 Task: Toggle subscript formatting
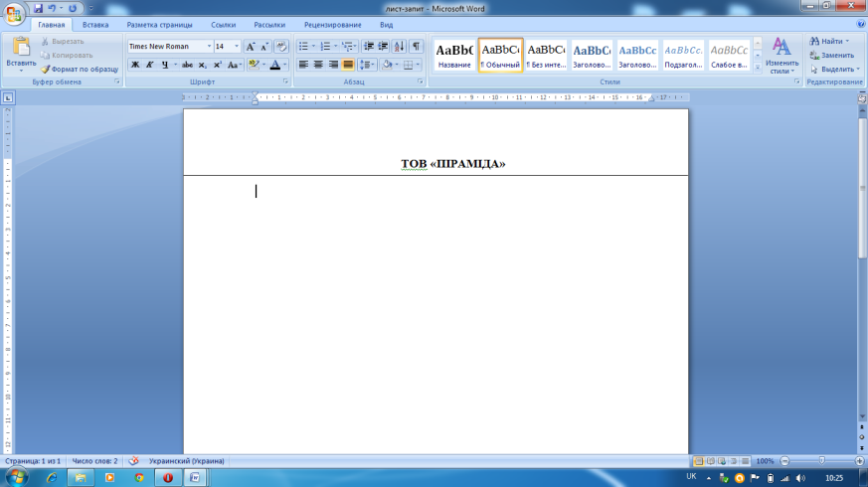203,65
